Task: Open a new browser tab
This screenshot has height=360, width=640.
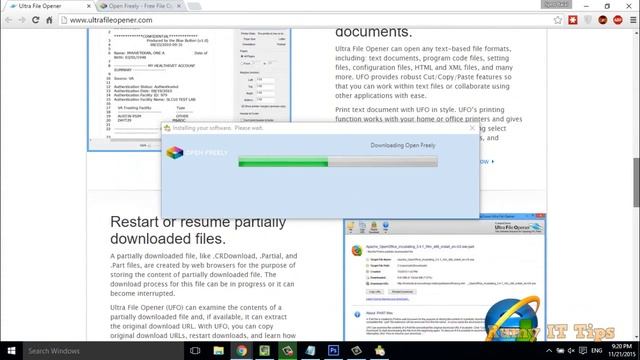Action: point(194,6)
